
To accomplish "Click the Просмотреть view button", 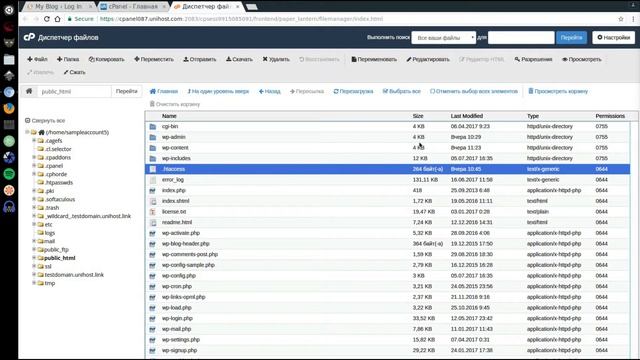I will (x=582, y=59).
